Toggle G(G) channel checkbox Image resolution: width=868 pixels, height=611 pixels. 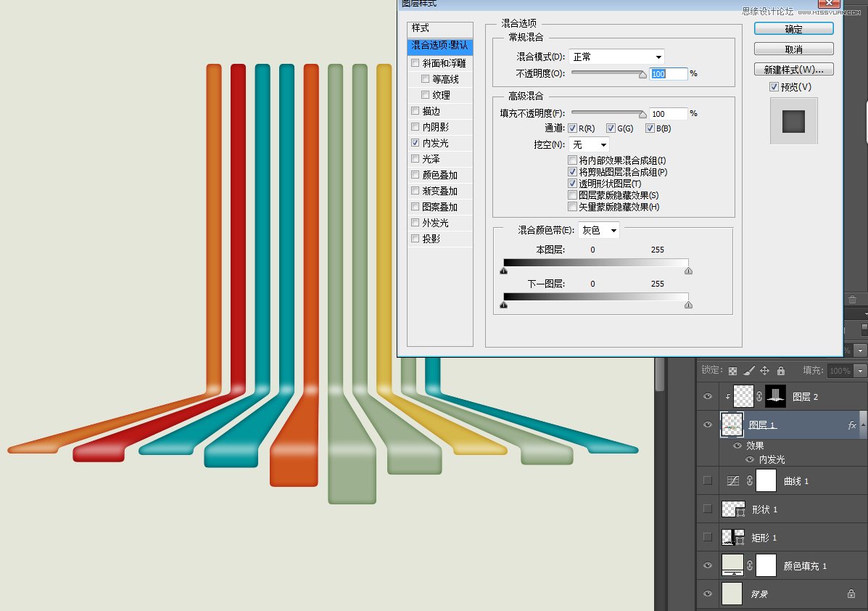click(x=611, y=128)
